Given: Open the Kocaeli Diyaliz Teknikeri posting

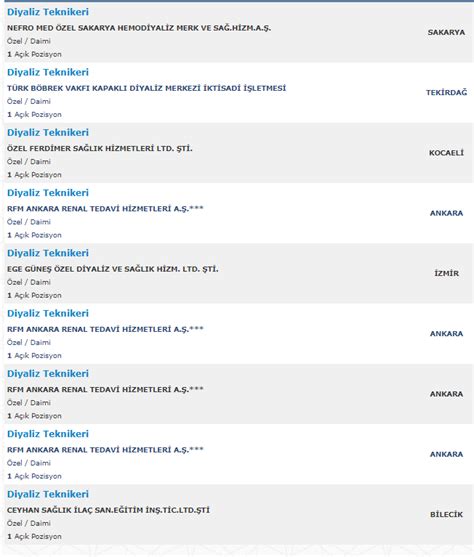Looking at the screenshot, I should [48, 133].
